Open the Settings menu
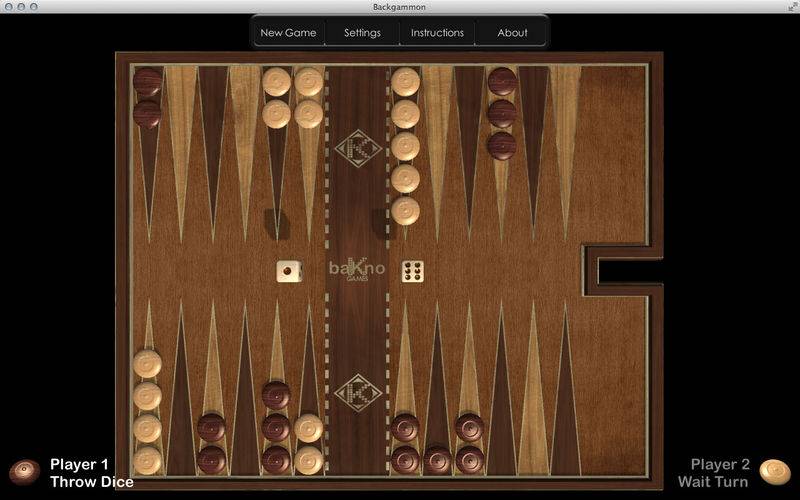 (362, 33)
